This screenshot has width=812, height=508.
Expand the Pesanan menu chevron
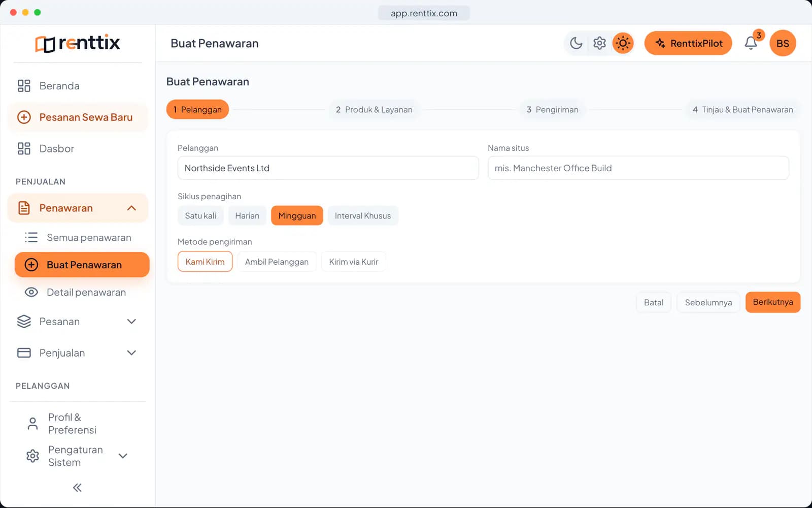tap(131, 322)
